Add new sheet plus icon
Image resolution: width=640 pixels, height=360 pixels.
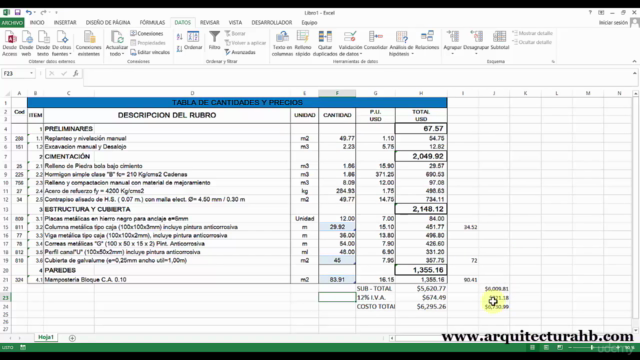(72, 338)
